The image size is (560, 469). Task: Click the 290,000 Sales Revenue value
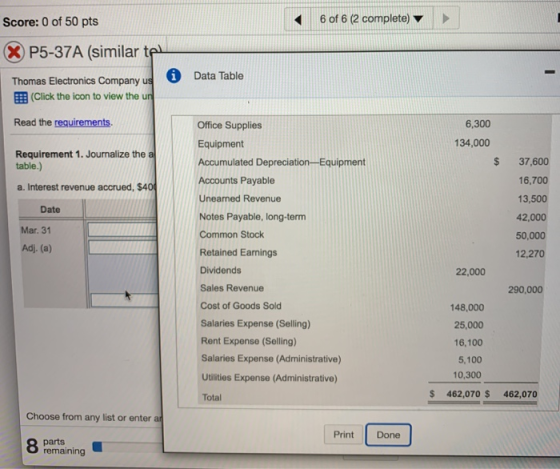[x=525, y=290]
